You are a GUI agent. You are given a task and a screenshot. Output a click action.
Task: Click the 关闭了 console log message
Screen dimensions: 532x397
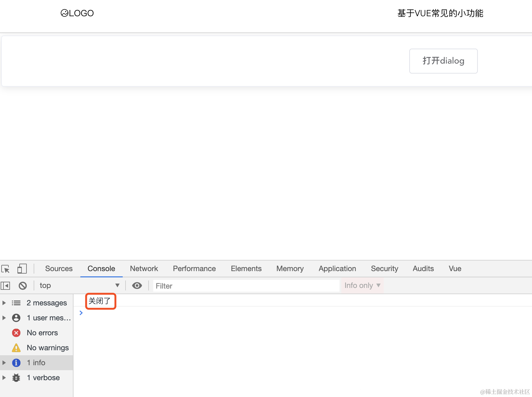tap(100, 301)
